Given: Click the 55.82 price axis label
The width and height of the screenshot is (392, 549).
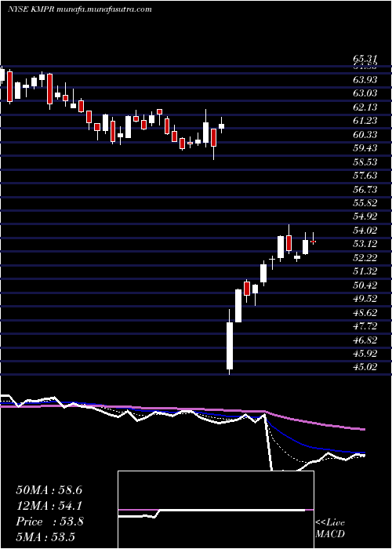Looking at the screenshot, I should [365, 203].
